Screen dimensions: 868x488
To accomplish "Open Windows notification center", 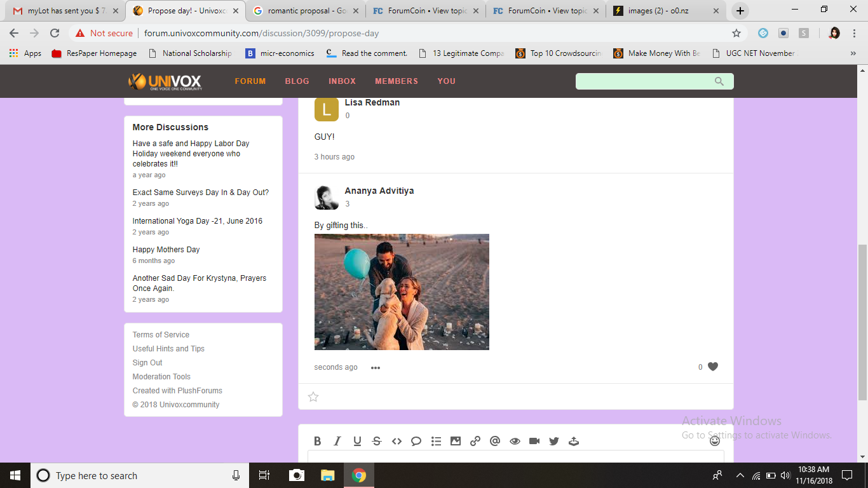I will (846, 475).
